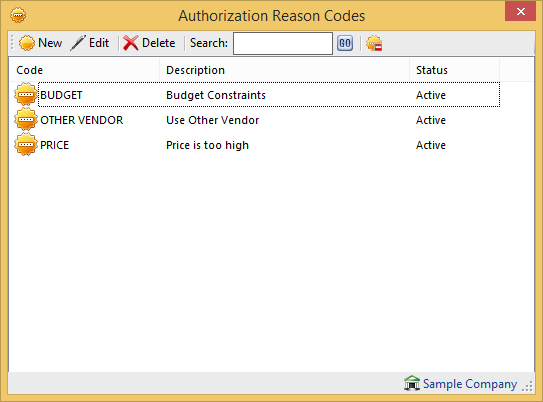Focus the Search text field
The height and width of the screenshot is (402, 543).
click(x=283, y=43)
